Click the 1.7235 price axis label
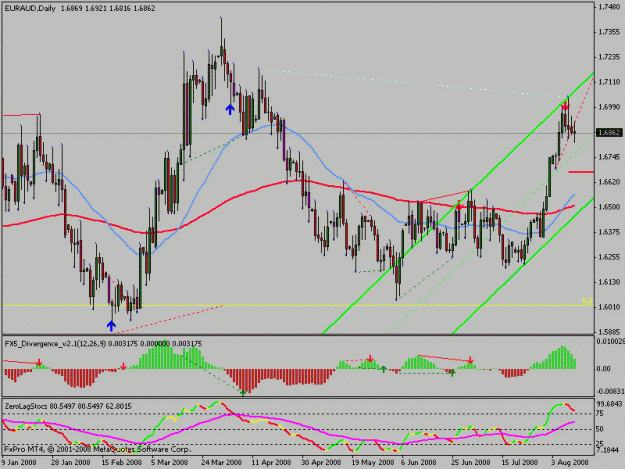The width and height of the screenshot is (625, 469). point(609,57)
